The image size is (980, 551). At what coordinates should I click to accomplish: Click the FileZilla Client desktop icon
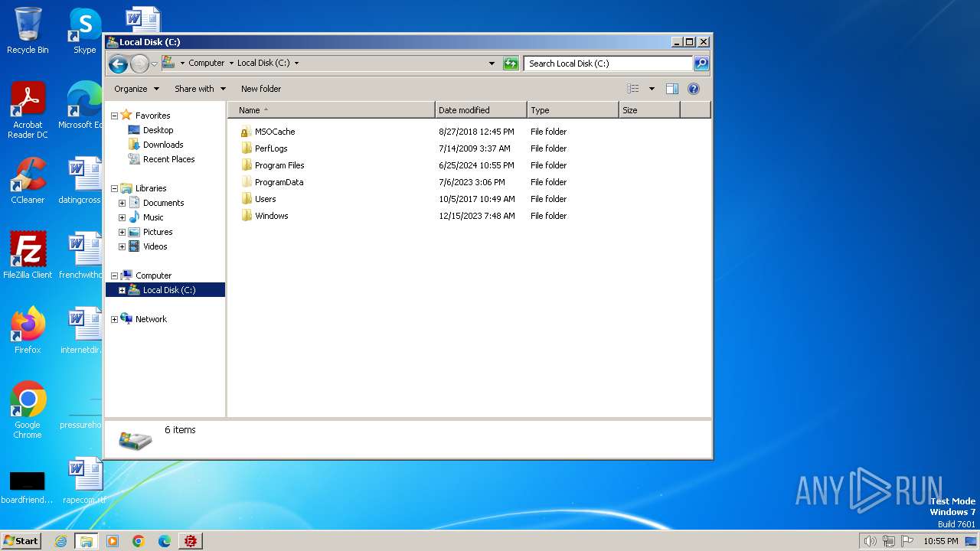coord(28,256)
